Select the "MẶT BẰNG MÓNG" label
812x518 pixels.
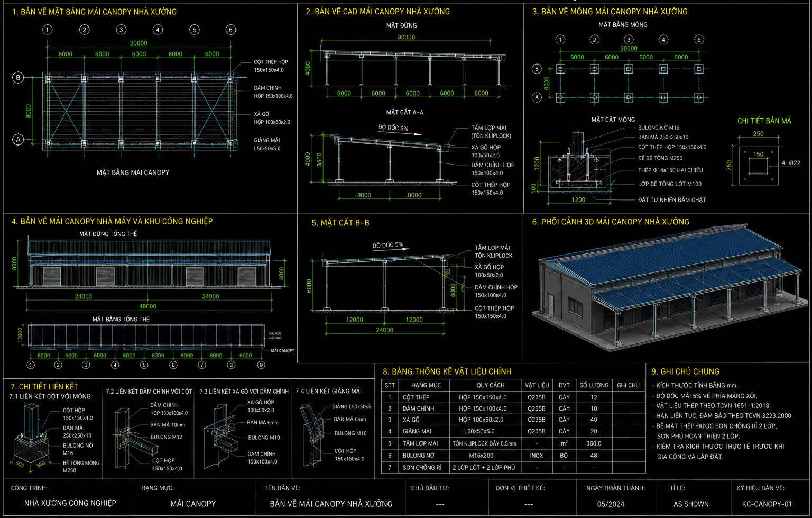click(x=623, y=25)
